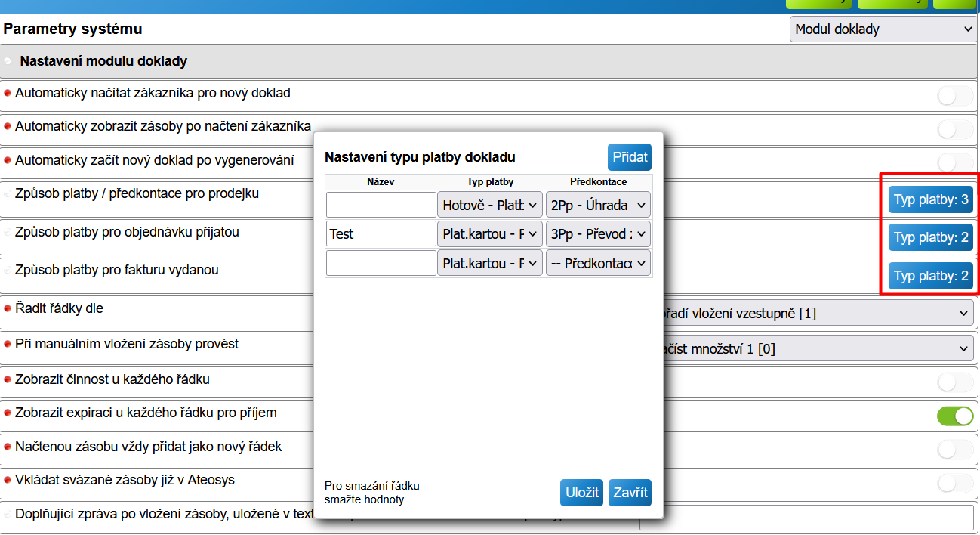The image size is (980, 535).
Task: Click Způsob platby / předkontace pro prodejku label
Action: (137, 193)
